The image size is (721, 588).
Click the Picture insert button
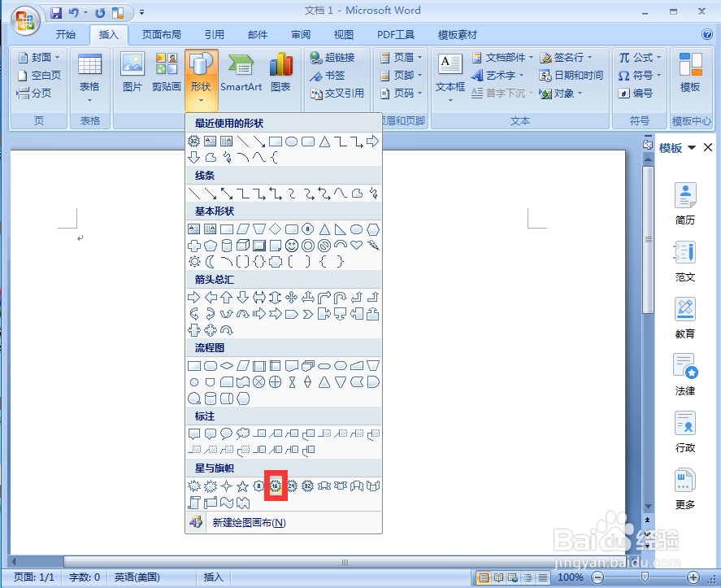(x=132, y=72)
